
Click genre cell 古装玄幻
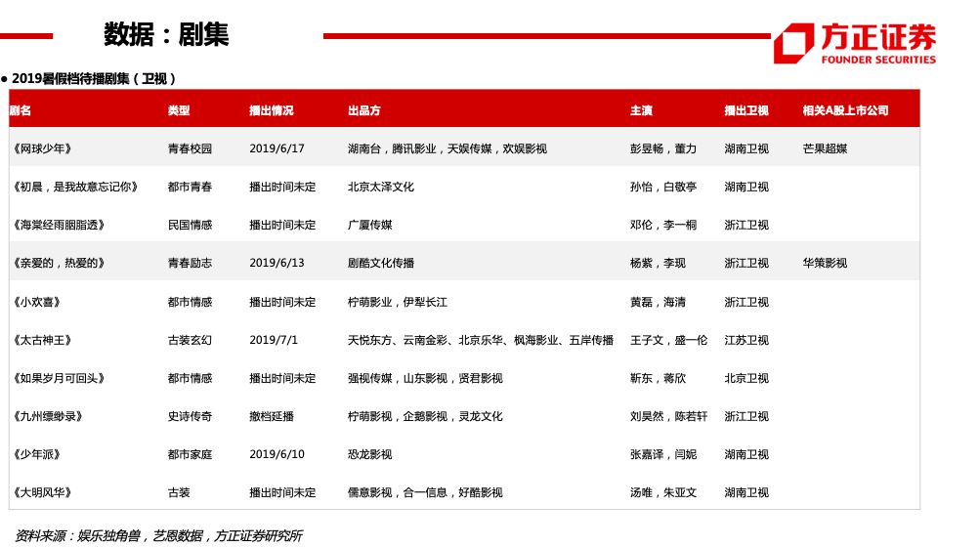pyautogui.click(x=190, y=340)
